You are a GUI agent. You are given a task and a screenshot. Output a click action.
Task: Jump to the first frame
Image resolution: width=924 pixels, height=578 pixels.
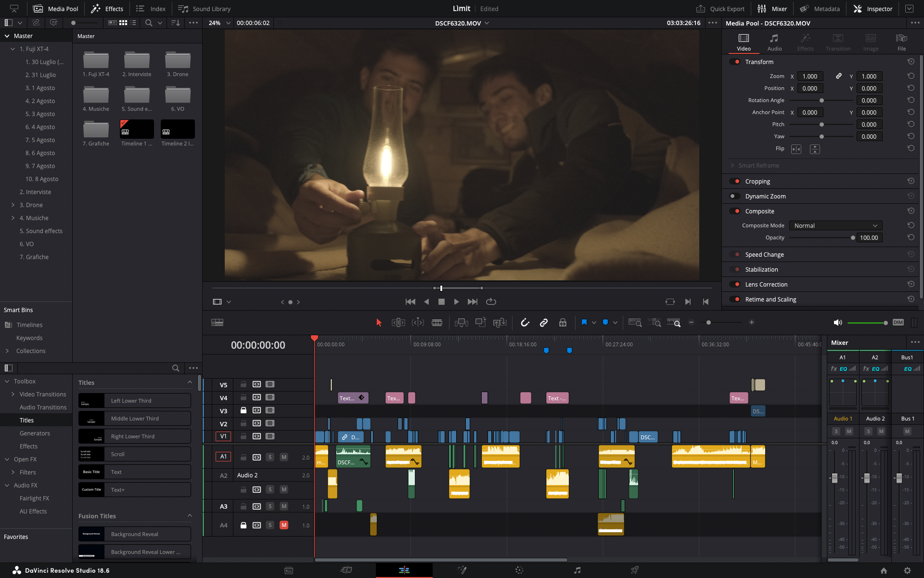pyautogui.click(x=411, y=302)
